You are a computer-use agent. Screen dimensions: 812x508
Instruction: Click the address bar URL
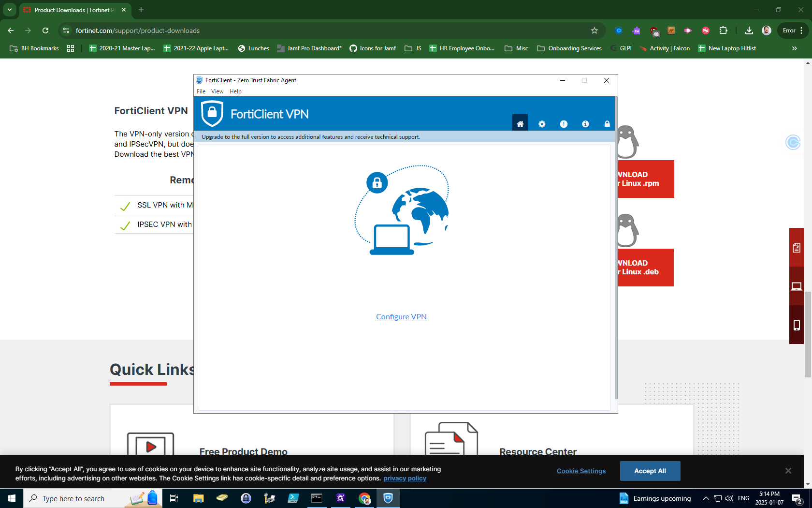tap(138, 30)
